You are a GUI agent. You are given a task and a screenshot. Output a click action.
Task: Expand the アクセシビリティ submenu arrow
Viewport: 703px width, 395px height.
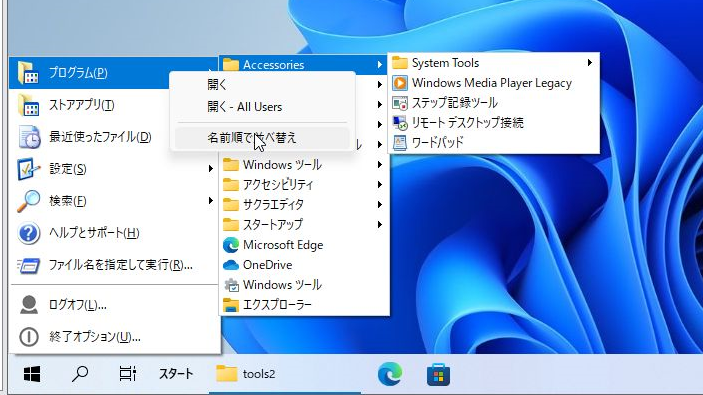coord(380,185)
